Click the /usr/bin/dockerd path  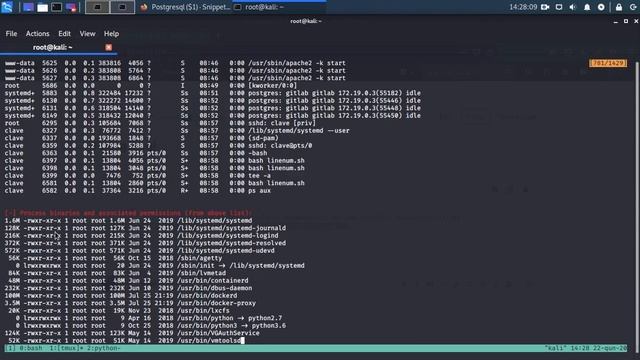[207, 296]
